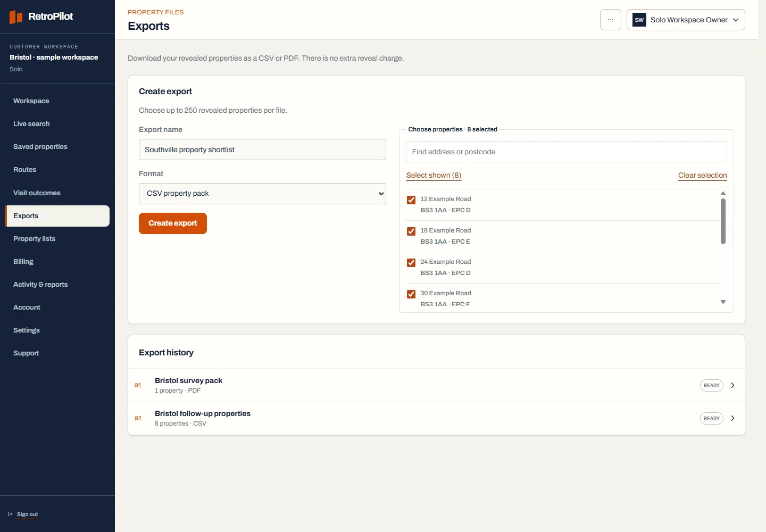Screen dimensions: 766x532
Task: Select Exports in the sidebar
Action: [x=57, y=216]
